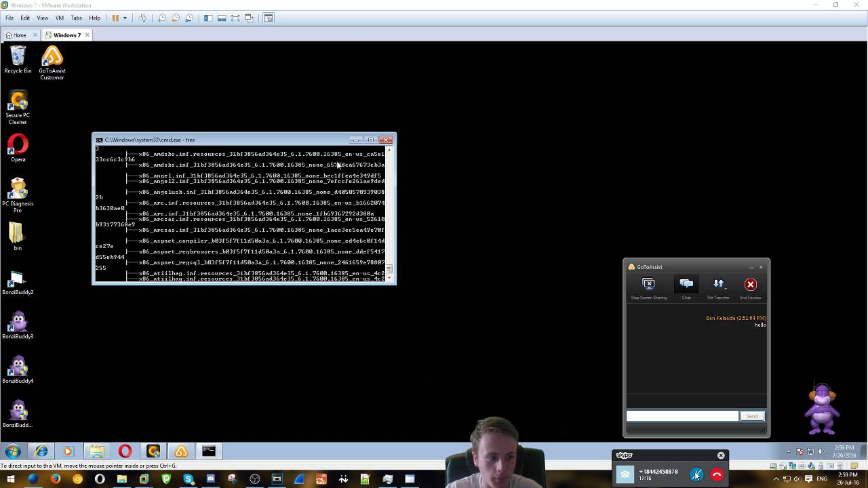Expand the power options dropdown arrow
The image size is (868, 488).
[125, 18]
